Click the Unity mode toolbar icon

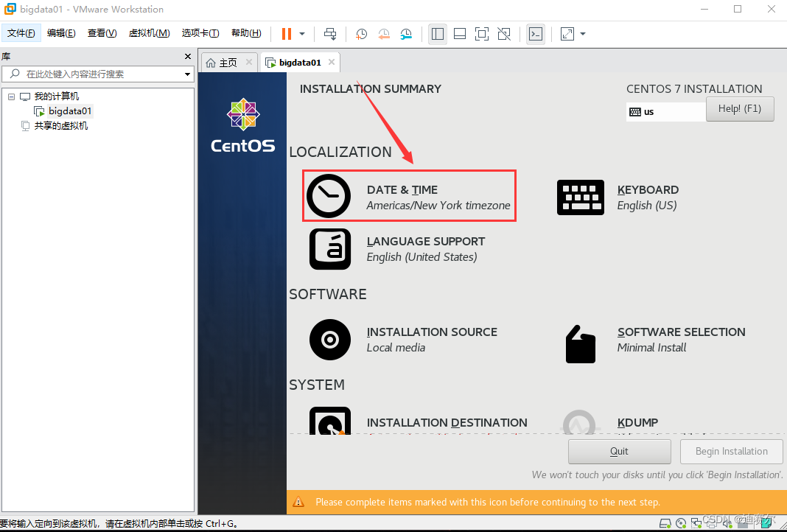coord(504,34)
